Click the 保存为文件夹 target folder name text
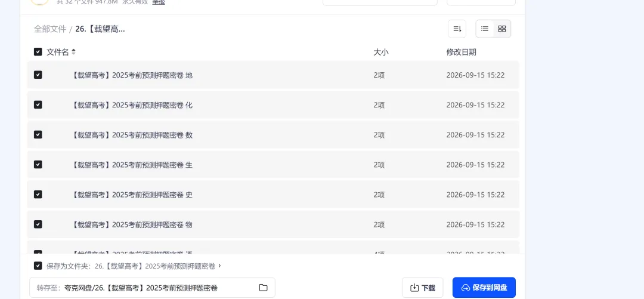644x299 pixels. click(155, 266)
